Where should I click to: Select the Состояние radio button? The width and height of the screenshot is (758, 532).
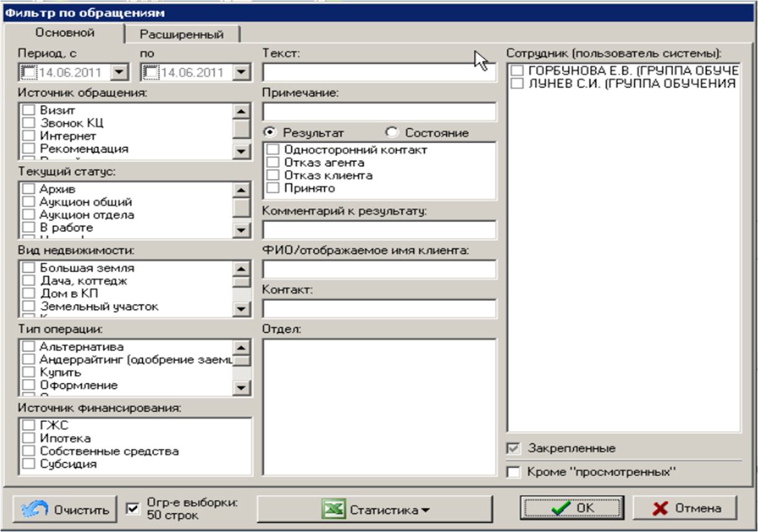click(392, 133)
